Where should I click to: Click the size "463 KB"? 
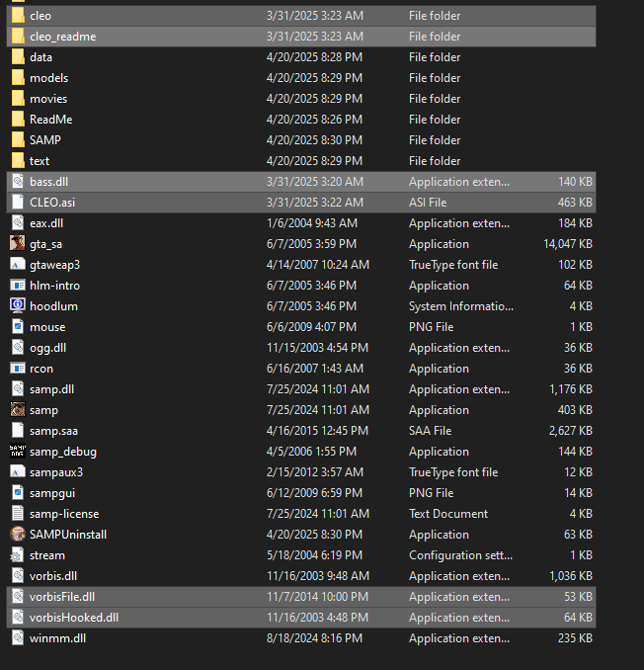[575, 203]
